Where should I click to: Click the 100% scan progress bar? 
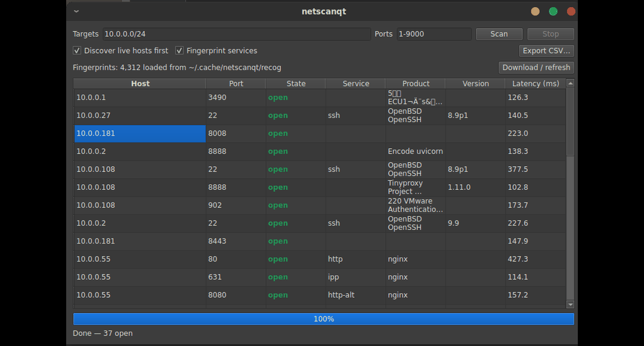click(x=324, y=319)
